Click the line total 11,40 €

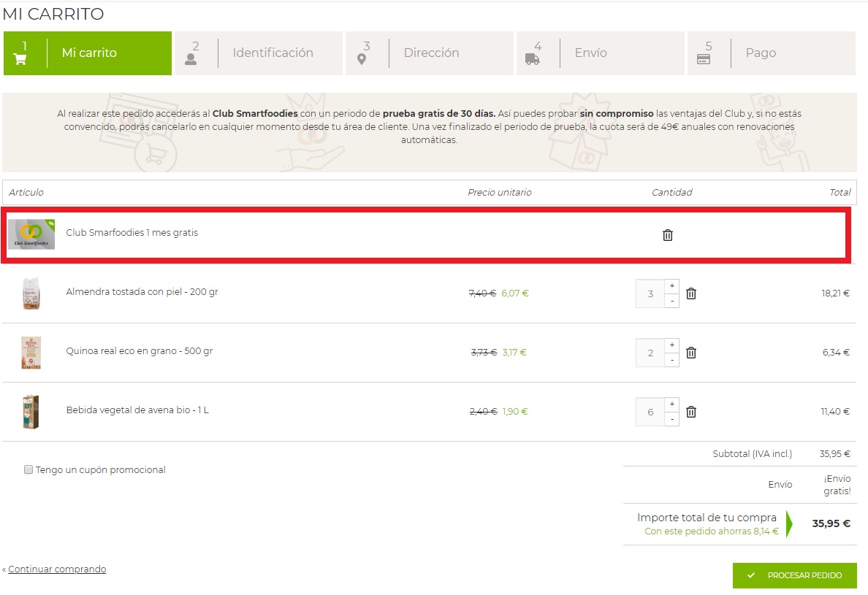click(x=835, y=412)
